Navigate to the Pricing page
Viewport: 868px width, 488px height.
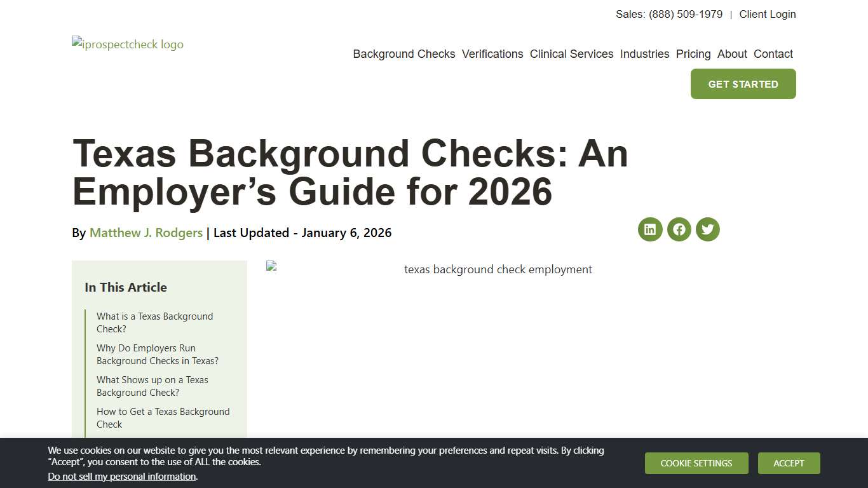[x=693, y=54]
